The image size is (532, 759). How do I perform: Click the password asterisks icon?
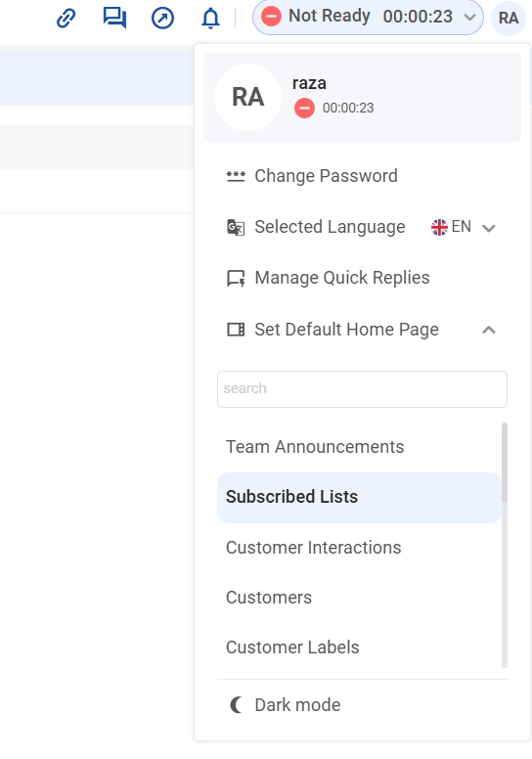tap(236, 176)
